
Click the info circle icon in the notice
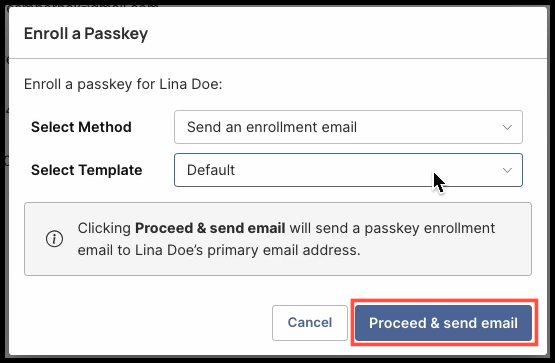55,239
